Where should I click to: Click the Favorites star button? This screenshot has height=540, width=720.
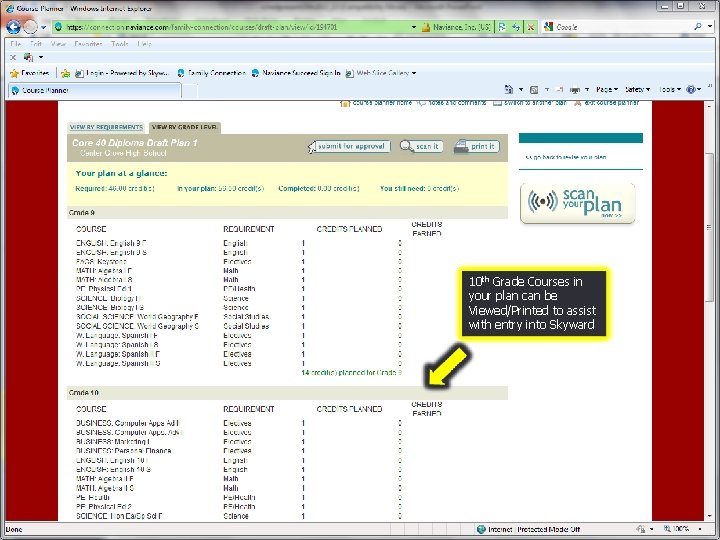coord(29,73)
